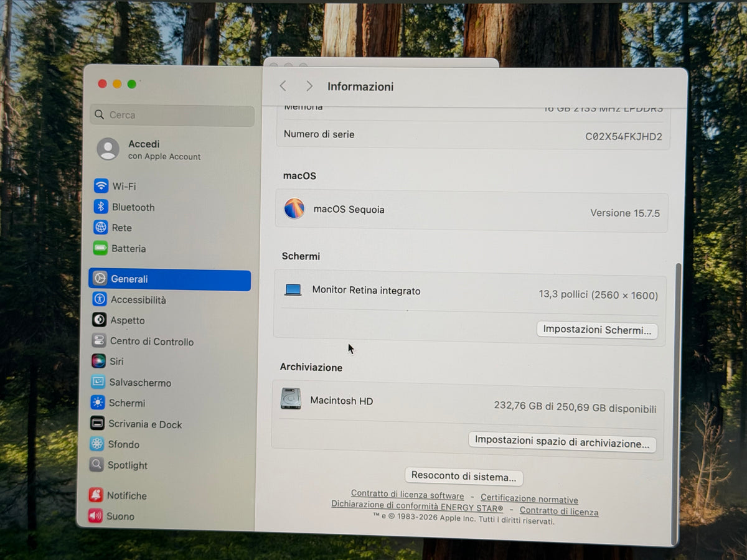Open Wi-Fi settings icon in sidebar
Screen dimensions: 747x560
click(101, 186)
